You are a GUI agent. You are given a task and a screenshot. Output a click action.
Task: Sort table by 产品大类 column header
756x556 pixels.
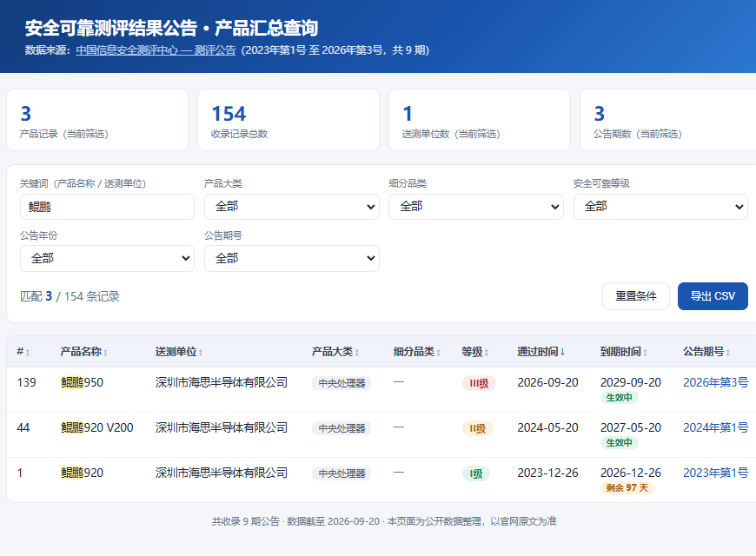335,352
